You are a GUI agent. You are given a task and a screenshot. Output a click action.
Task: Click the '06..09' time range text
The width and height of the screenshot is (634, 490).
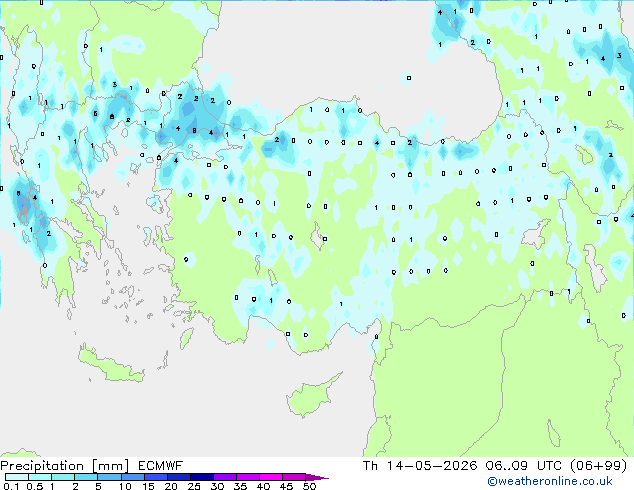(x=507, y=466)
